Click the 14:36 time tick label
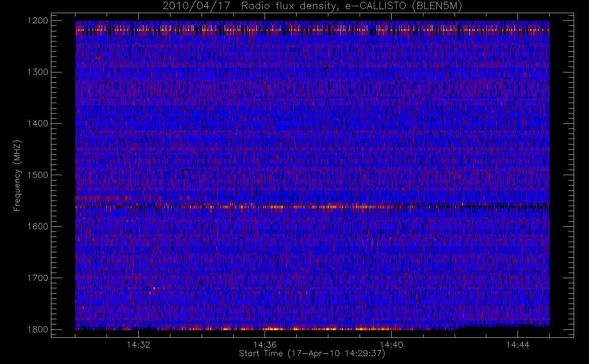Screen dimensions: 589x364 (265, 344)
